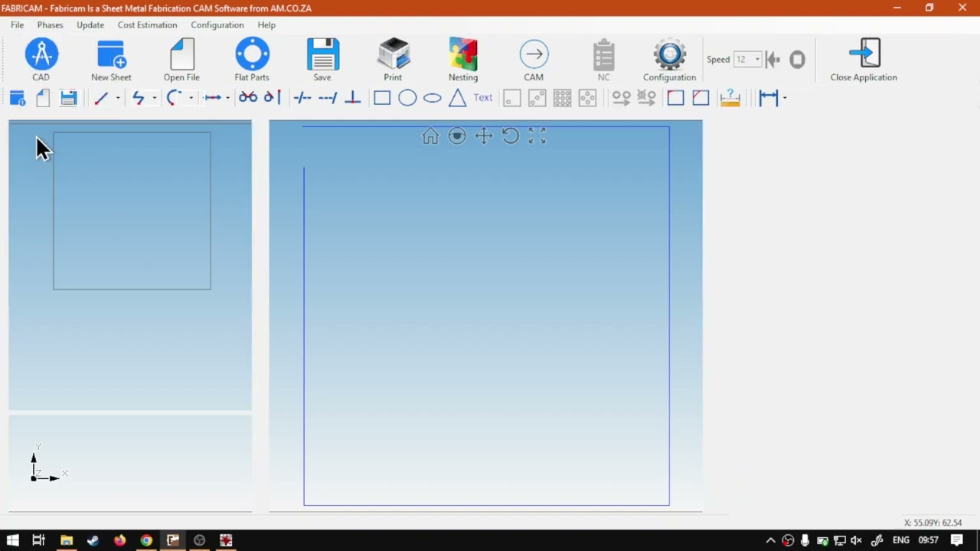This screenshot has height=551, width=980.
Task: Select the Ellipse shape tool
Action: (x=433, y=98)
